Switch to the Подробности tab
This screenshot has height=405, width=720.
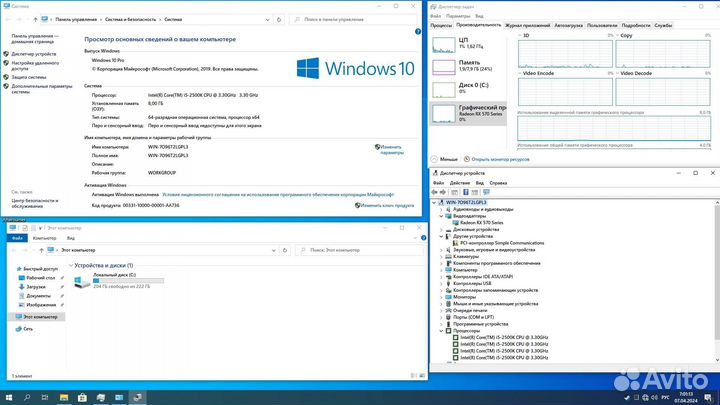(x=636, y=26)
